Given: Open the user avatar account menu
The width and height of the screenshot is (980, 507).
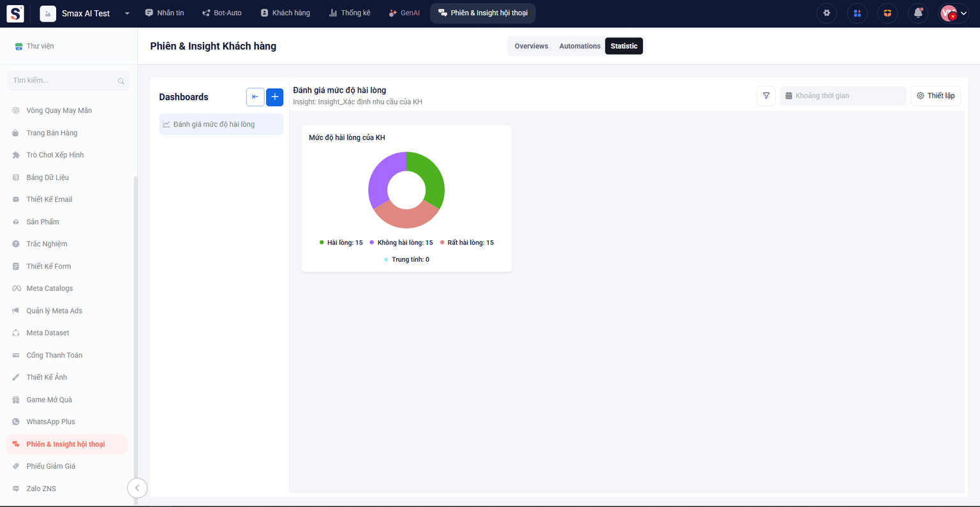Looking at the screenshot, I should click(954, 13).
